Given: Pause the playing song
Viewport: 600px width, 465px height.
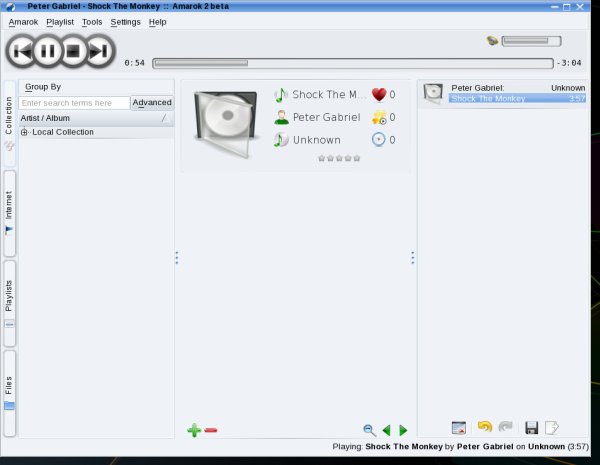Looking at the screenshot, I should point(48,51).
